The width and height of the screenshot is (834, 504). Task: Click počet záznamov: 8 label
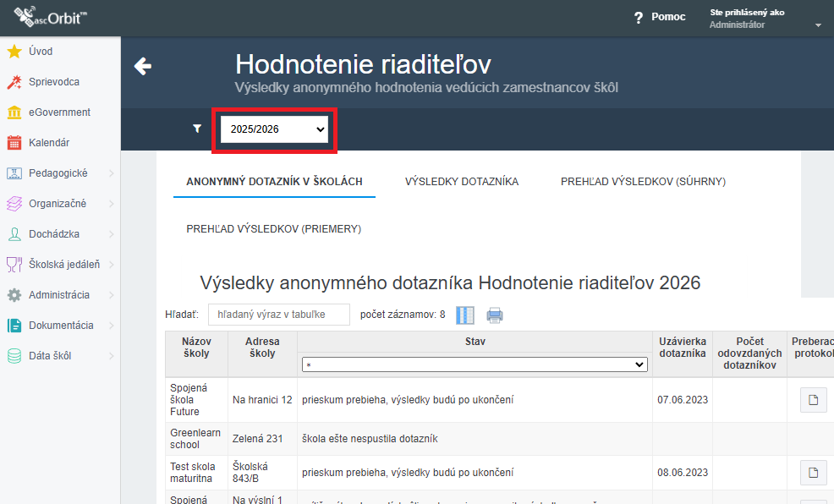click(403, 315)
